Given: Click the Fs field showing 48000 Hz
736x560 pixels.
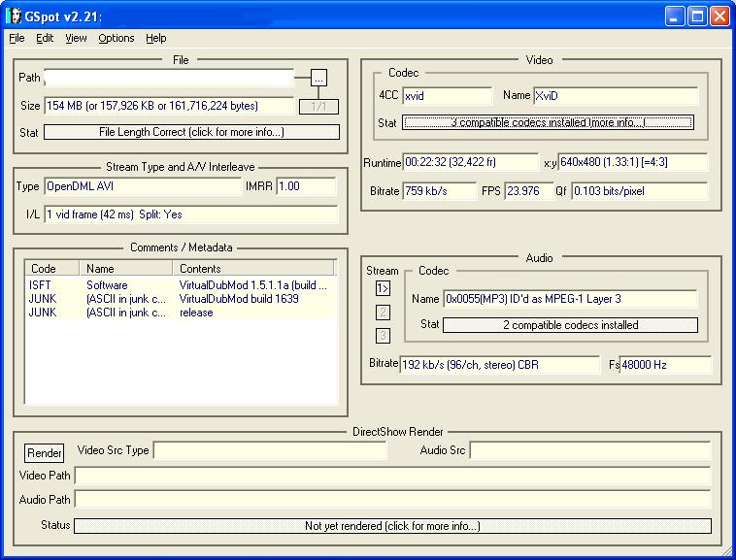Looking at the screenshot, I should (665, 364).
